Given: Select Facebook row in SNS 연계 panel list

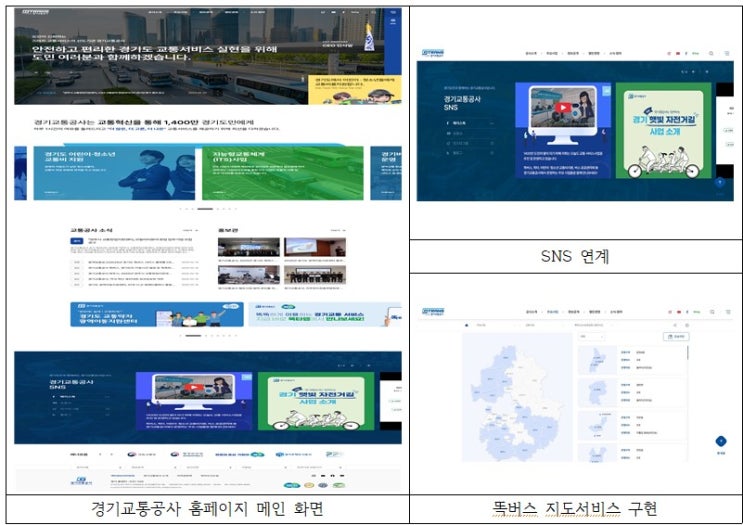Looking at the screenshot, I should click(x=470, y=123).
